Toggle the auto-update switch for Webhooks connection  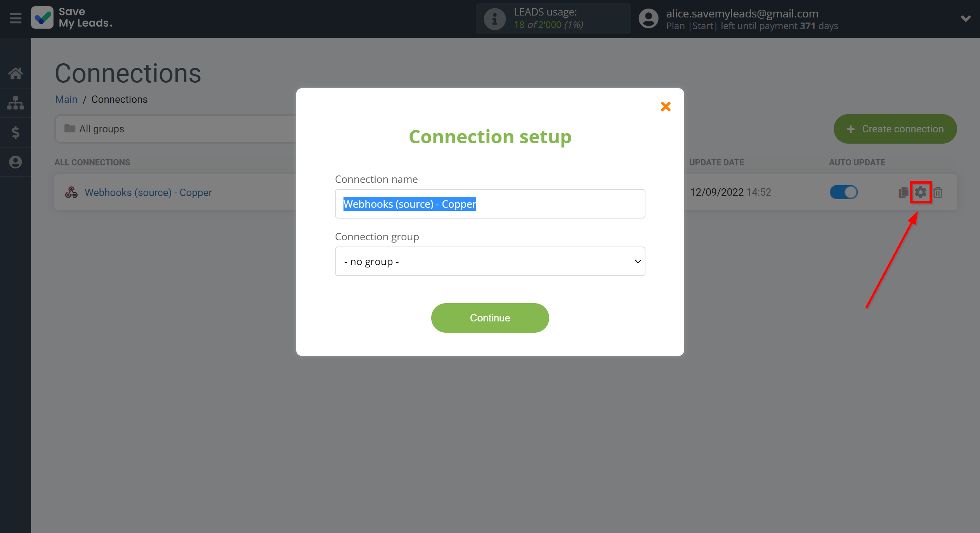tap(844, 192)
